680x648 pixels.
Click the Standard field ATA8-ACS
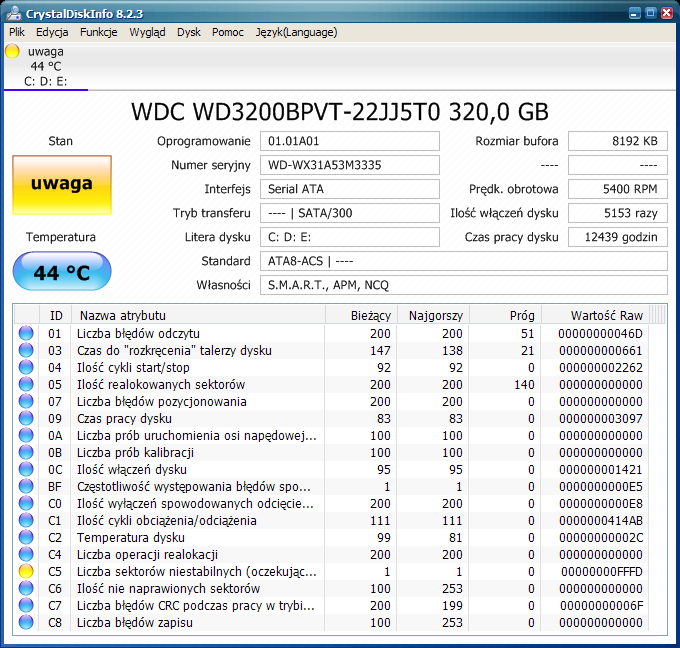coord(464,261)
